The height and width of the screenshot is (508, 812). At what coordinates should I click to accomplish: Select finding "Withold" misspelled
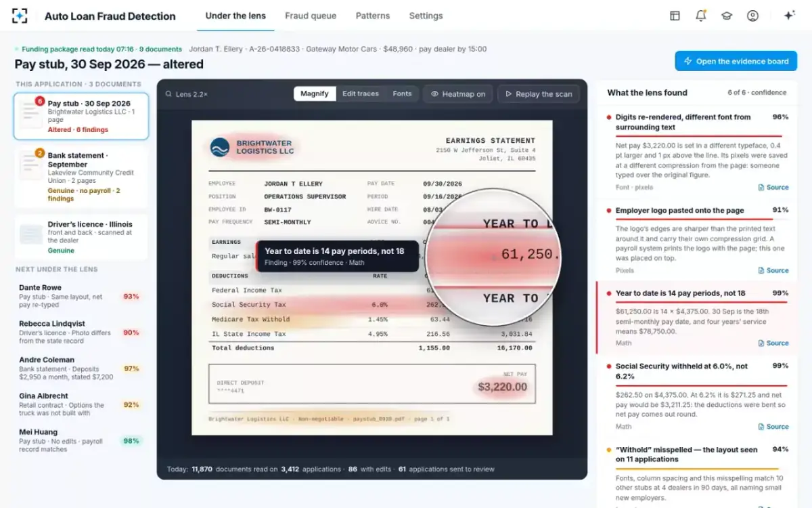tap(698, 474)
